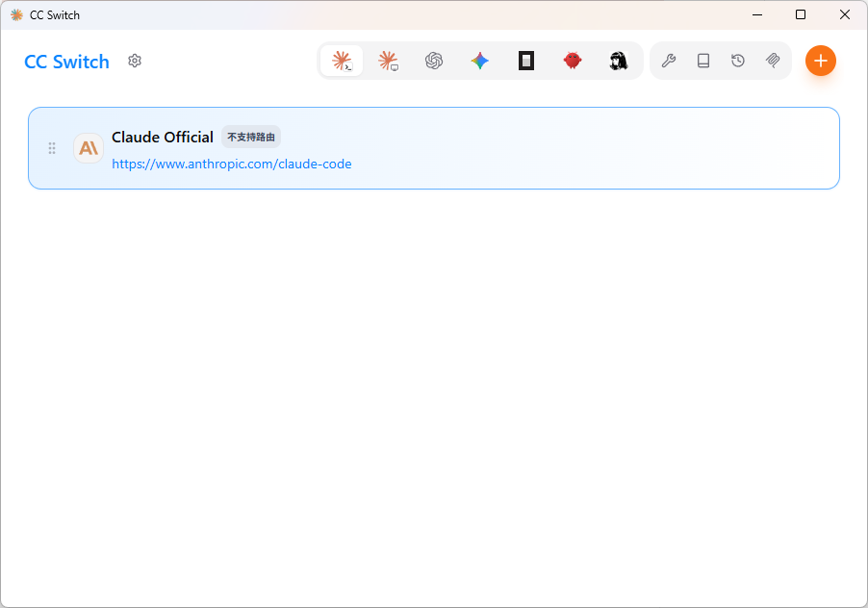Close the CC Switch window
The height and width of the screenshot is (608, 868).
[845, 15]
